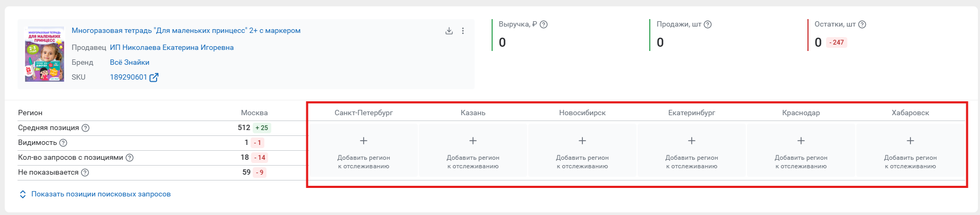
Task: Add Краснодар region to tracking
Action: [x=801, y=151]
